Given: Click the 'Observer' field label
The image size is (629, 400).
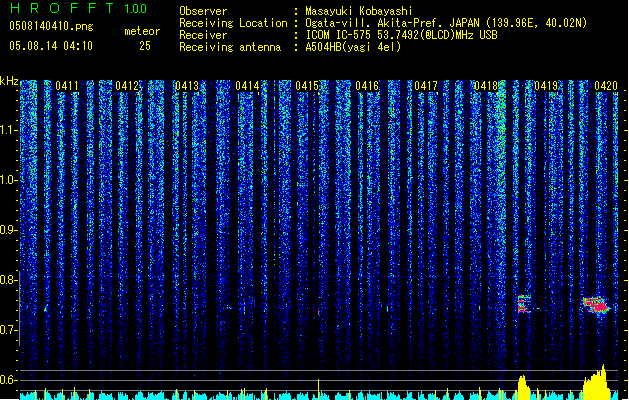Looking at the screenshot, I should (x=203, y=11).
